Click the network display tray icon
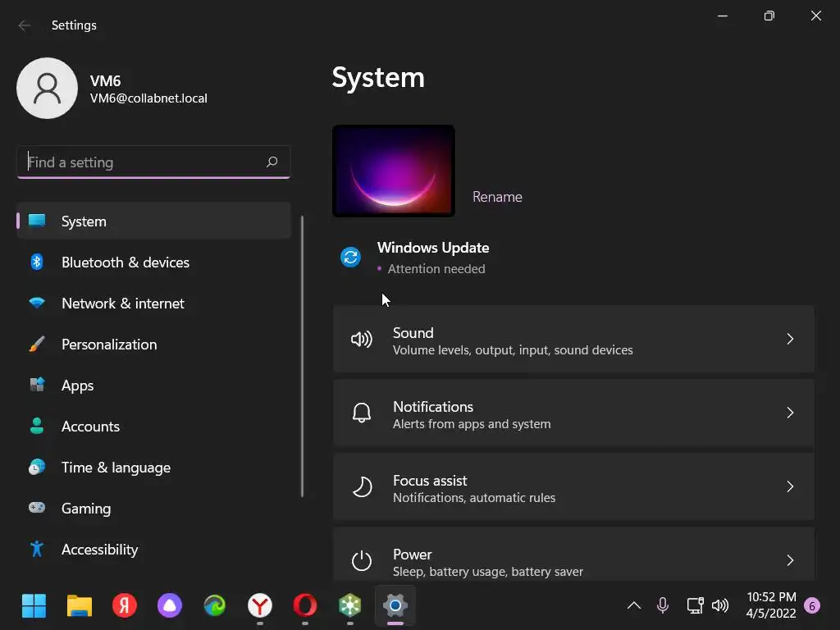The height and width of the screenshot is (630, 840). coord(695,606)
